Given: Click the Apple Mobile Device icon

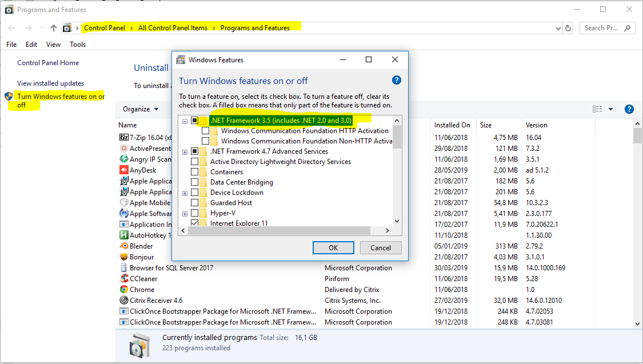Looking at the screenshot, I should (124, 202).
